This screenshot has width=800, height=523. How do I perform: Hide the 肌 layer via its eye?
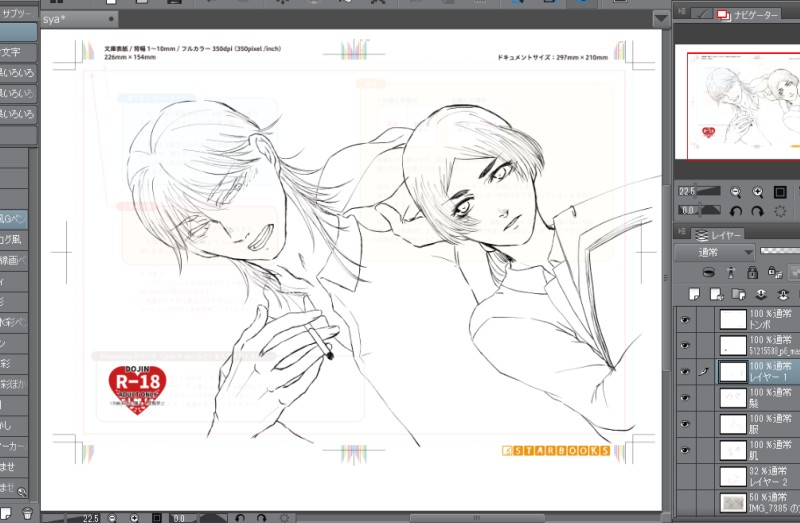pyautogui.click(x=685, y=450)
